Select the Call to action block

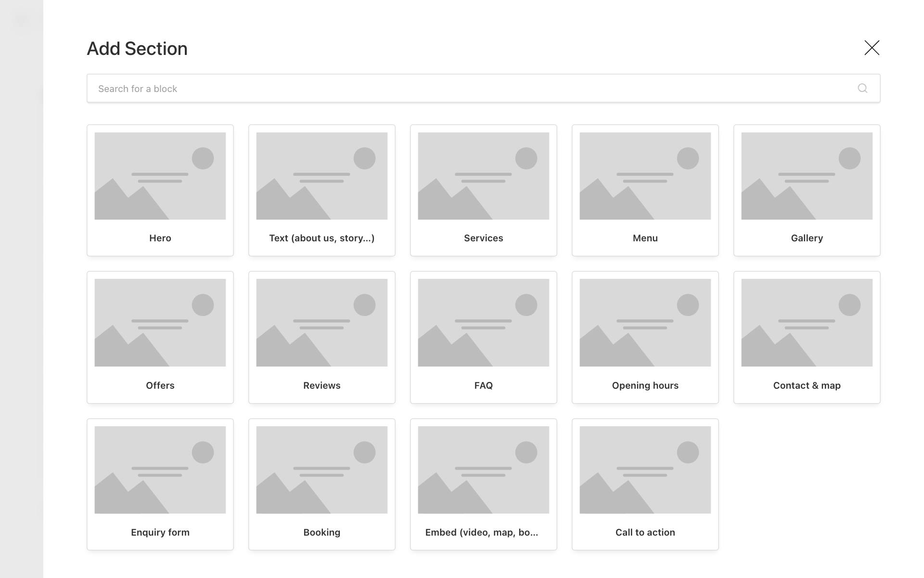point(645,485)
